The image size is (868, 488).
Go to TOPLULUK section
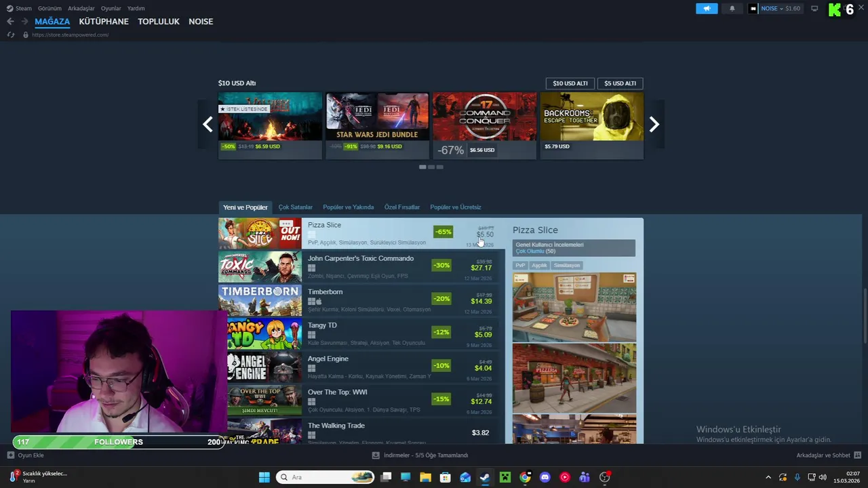(159, 22)
